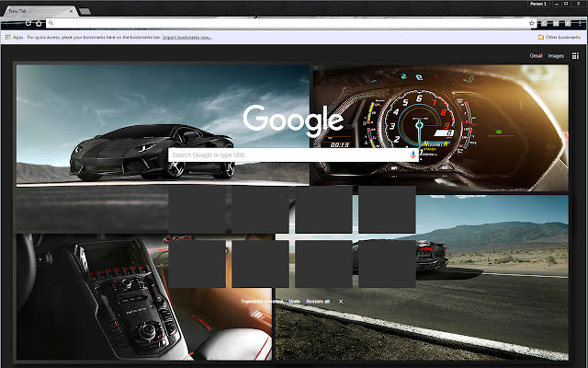Start voice search with the microphone icon
The width and height of the screenshot is (588, 368).
click(x=413, y=155)
